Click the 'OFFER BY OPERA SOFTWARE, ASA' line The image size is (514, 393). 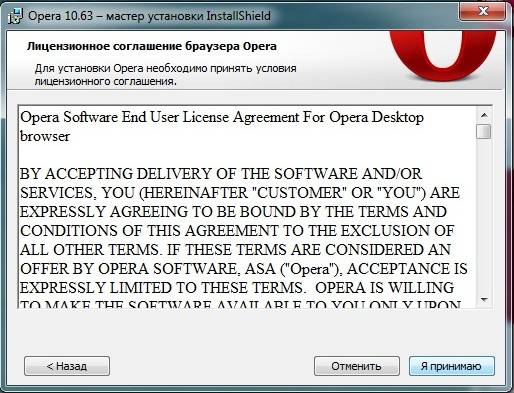(243, 269)
